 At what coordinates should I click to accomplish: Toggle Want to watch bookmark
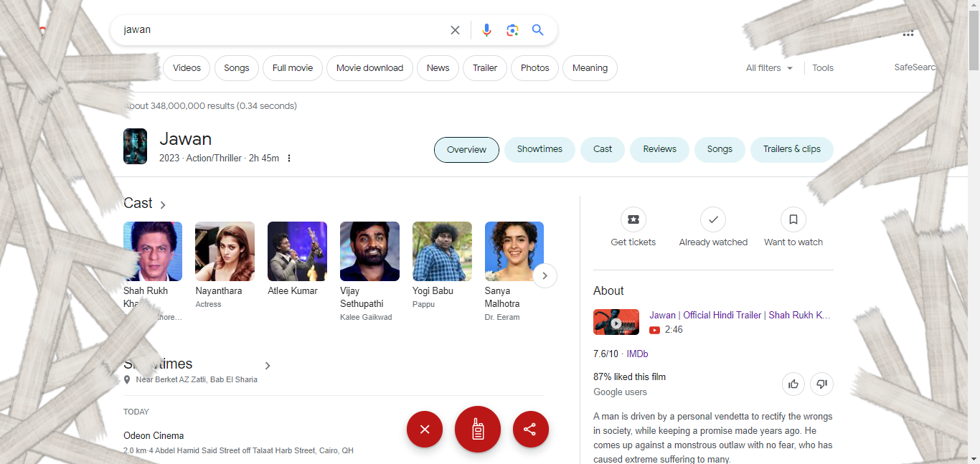(x=793, y=219)
